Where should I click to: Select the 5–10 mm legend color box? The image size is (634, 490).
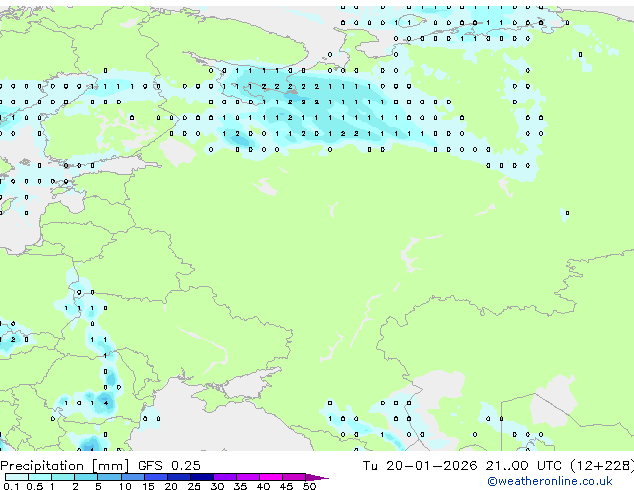coord(109,477)
